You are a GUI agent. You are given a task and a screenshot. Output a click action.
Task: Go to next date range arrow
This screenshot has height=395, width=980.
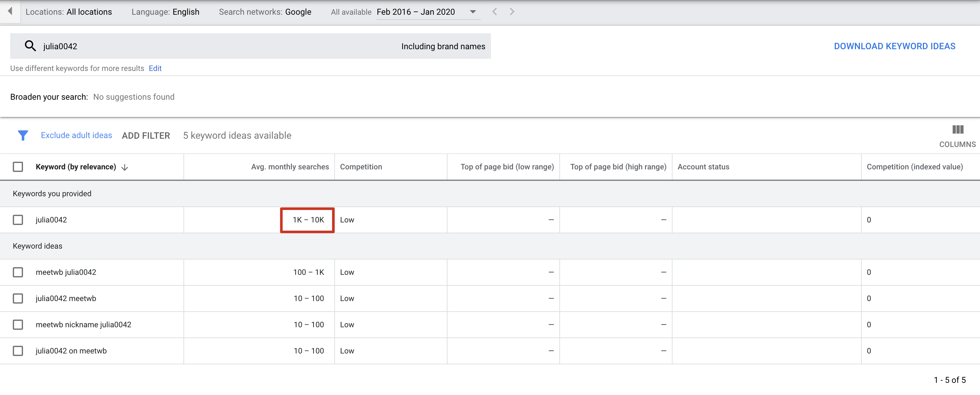pos(512,12)
